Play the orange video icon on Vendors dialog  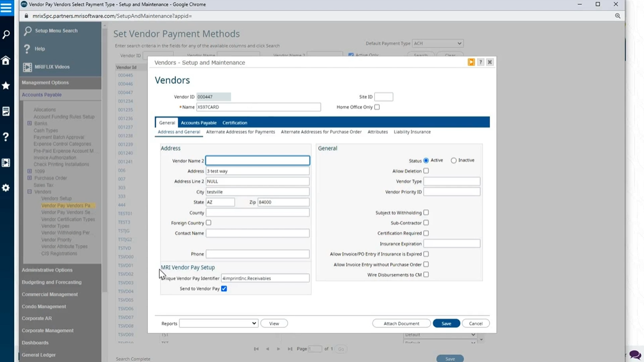click(x=471, y=62)
